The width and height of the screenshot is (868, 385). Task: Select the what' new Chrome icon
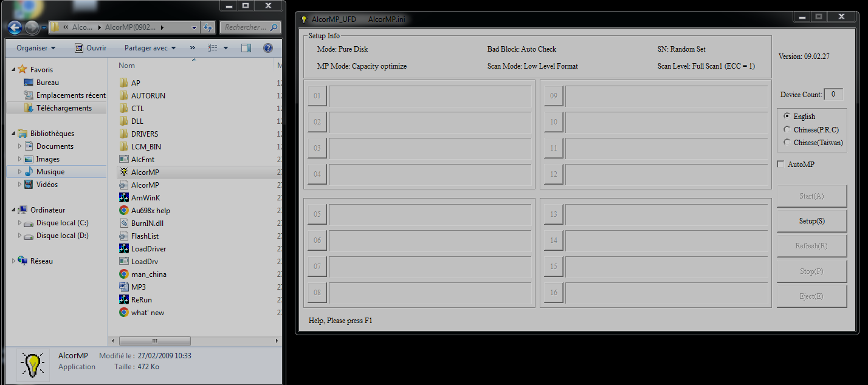(123, 312)
